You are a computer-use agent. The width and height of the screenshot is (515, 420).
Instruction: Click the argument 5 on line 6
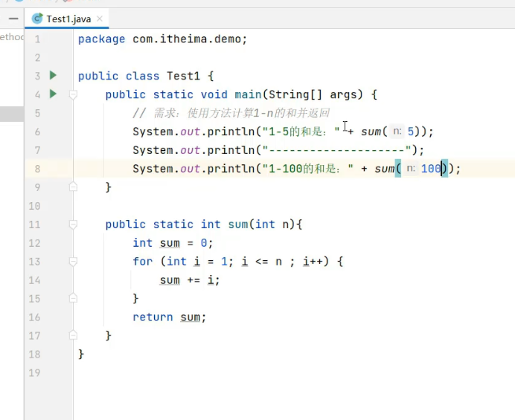(x=411, y=132)
